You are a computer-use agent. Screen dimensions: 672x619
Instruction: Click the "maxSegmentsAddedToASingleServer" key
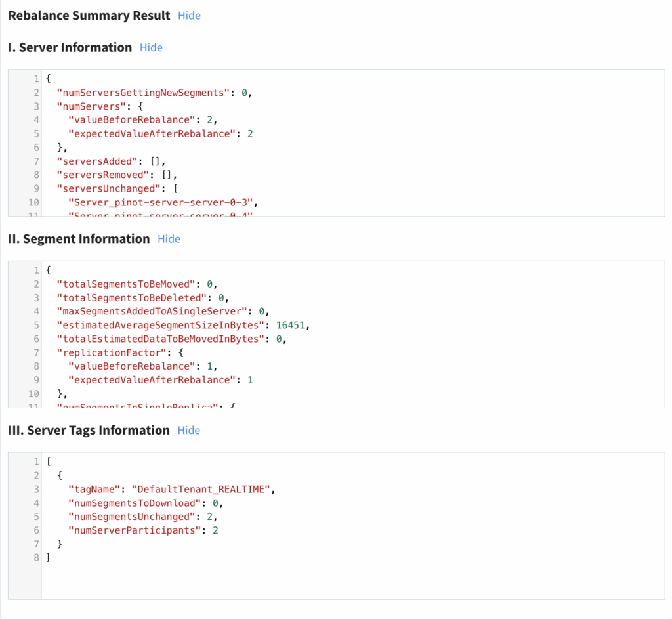coord(154,312)
